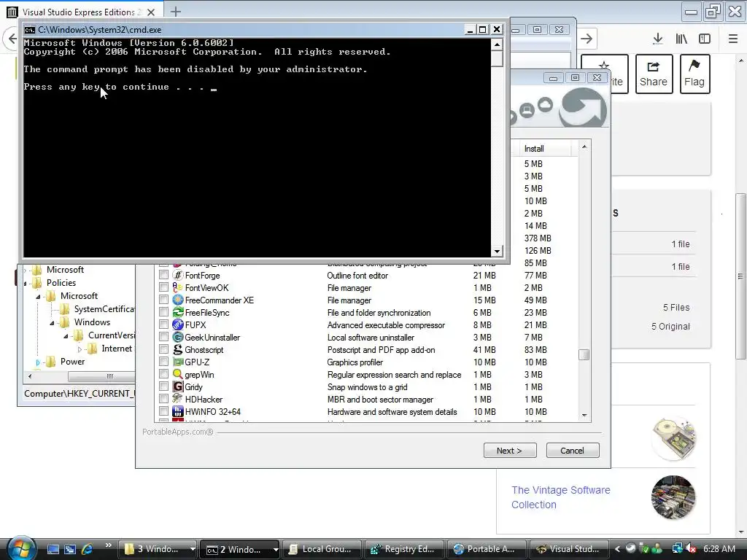Viewport: 747px width, 560px height.
Task: Collapse the Windows registry key
Action: point(52,323)
